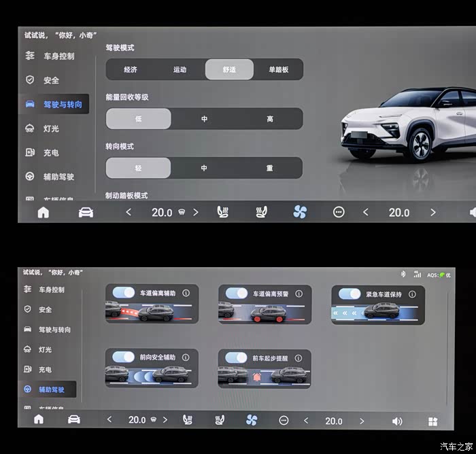Choose 单踏板 driving mode
This screenshot has height=454, width=476.
(x=278, y=69)
